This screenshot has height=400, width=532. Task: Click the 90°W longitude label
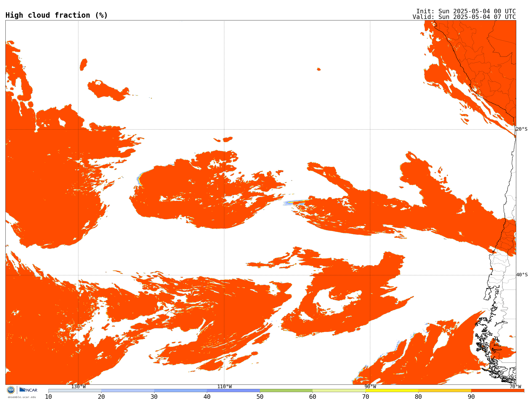[370, 386]
